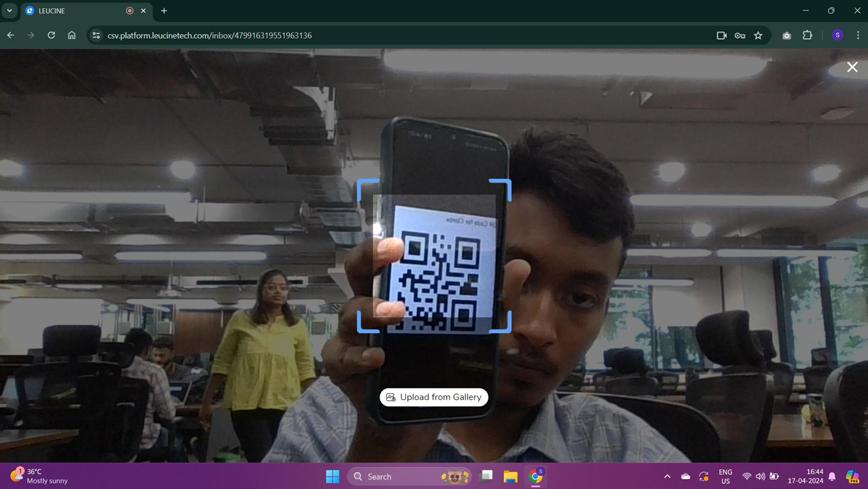This screenshot has height=489, width=868.
Task: Open the Chrome three-dot menu
Action: coord(858,35)
